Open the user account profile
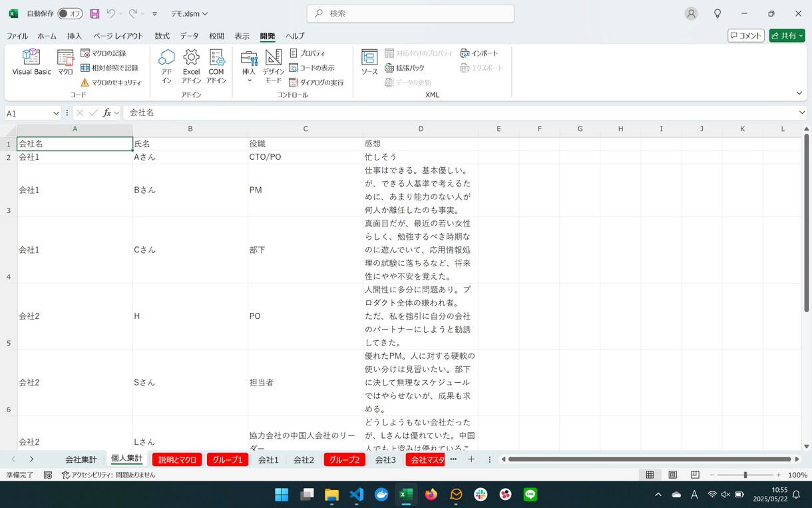Image resolution: width=812 pixels, height=508 pixels. [692, 13]
